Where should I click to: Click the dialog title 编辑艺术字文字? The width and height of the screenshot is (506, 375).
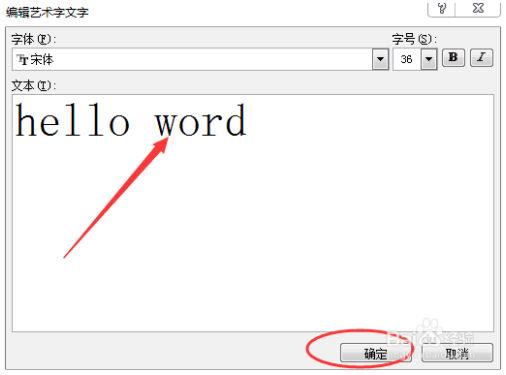tap(47, 12)
